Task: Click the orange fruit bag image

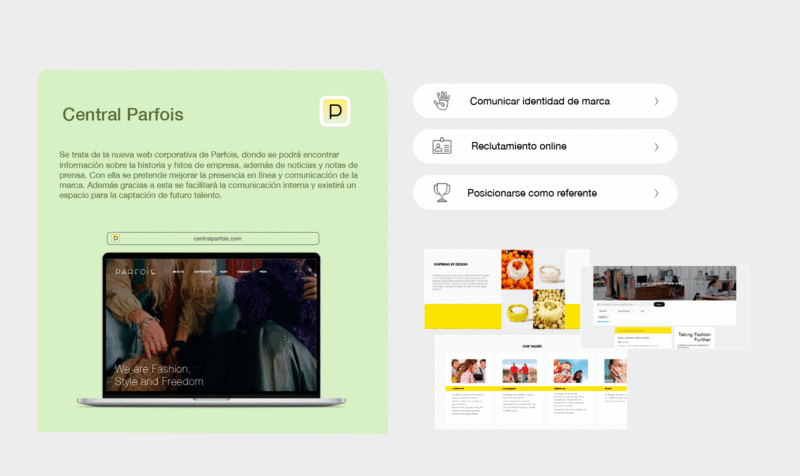Action: coord(517,269)
